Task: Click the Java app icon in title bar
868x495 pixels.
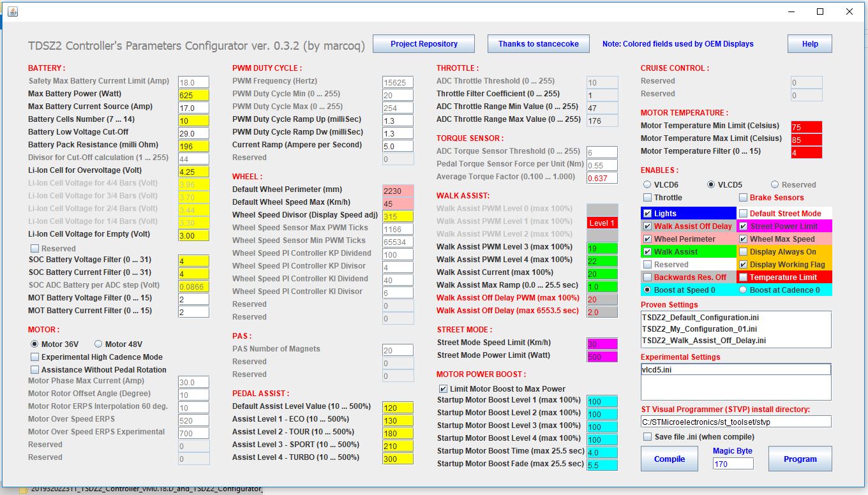Action: [x=13, y=11]
